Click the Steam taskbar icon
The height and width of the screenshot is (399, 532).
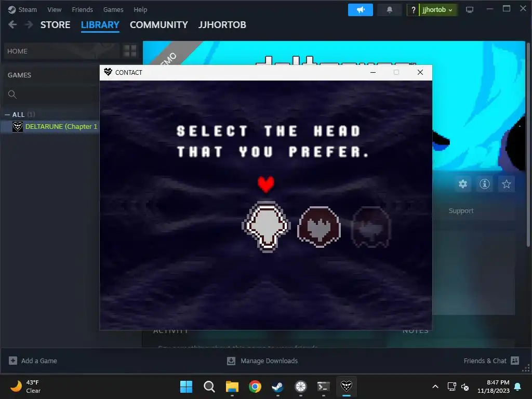click(x=277, y=387)
